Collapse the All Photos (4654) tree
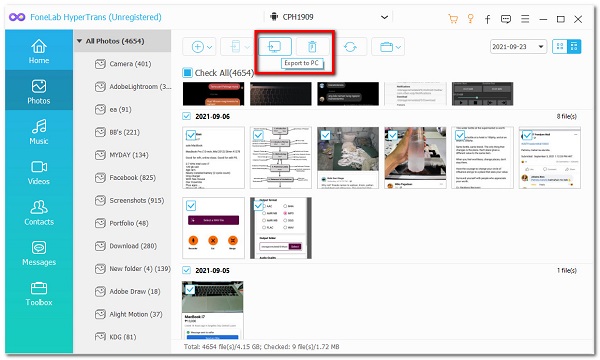Viewport: 600px width, 360px height. coord(80,41)
